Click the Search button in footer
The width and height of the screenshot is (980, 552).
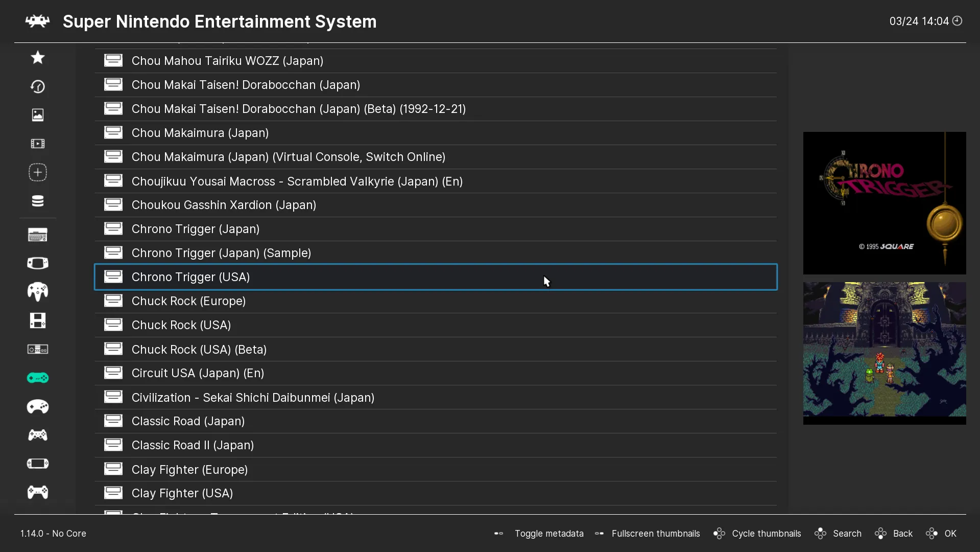(847, 534)
